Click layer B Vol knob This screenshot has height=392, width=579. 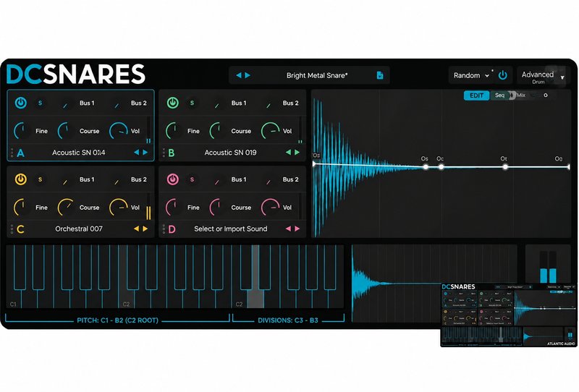pos(270,131)
